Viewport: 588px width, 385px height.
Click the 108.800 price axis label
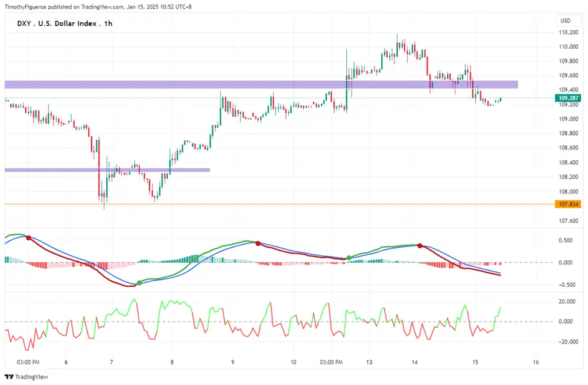click(568, 134)
